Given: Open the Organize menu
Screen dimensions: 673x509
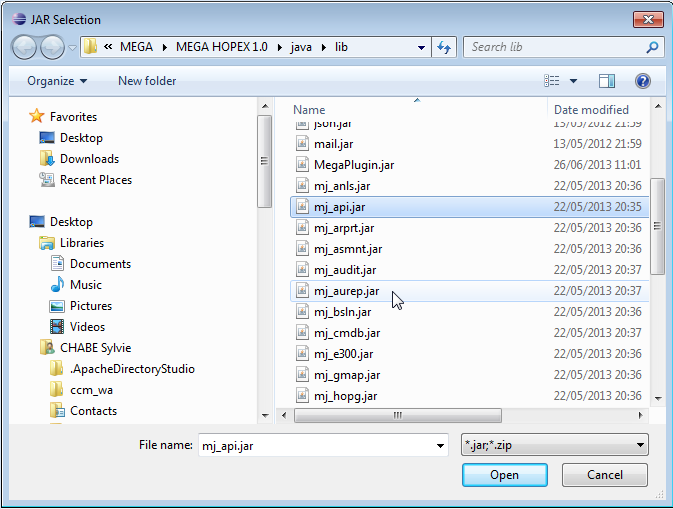Looking at the screenshot, I should coord(57,81).
